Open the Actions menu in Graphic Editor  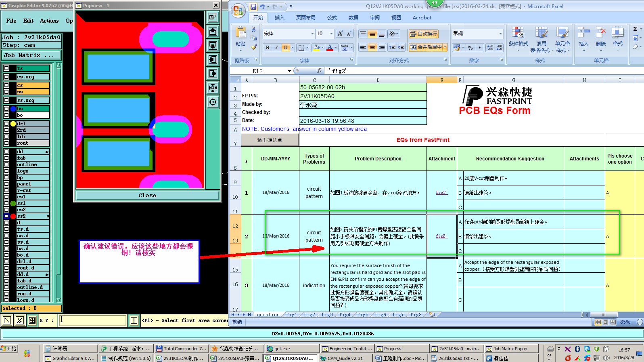49,21
